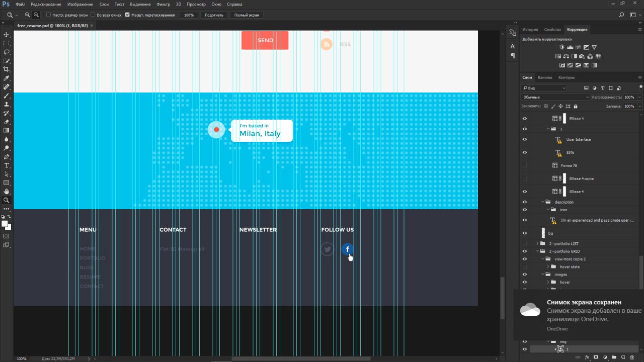The image size is (644, 362).
Task: Select the Pen tool
Action: [x=7, y=157]
